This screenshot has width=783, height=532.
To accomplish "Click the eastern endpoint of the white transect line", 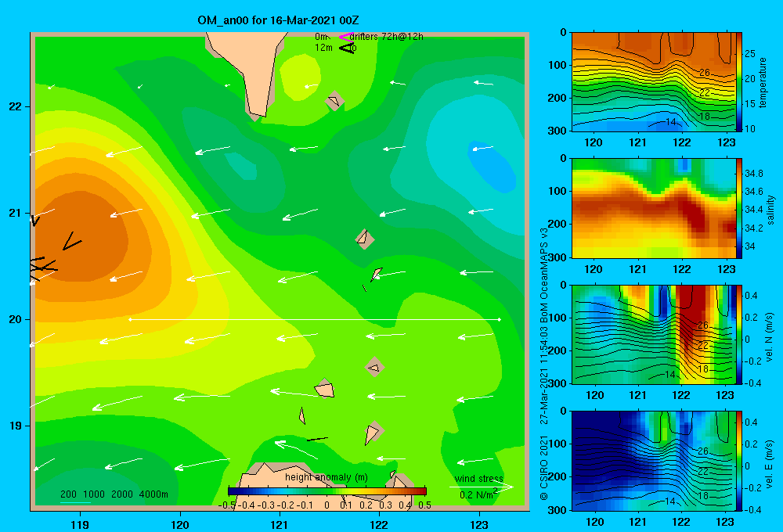I will click(x=500, y=319).
